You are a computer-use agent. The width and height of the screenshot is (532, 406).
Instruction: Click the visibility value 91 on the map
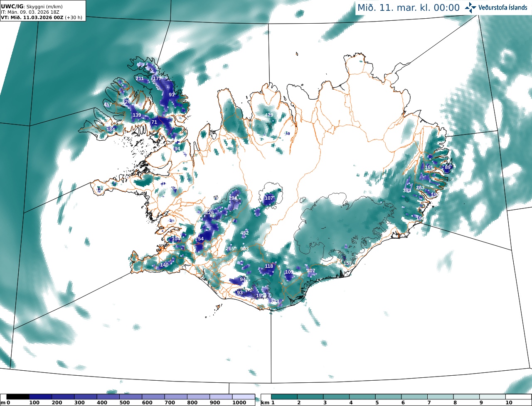point(172,95)
